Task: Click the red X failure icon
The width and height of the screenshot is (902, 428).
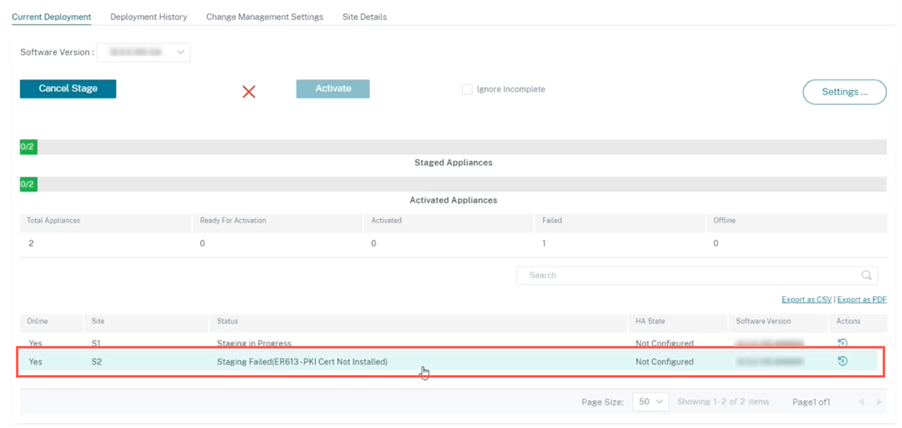Action: pos(249,91)
